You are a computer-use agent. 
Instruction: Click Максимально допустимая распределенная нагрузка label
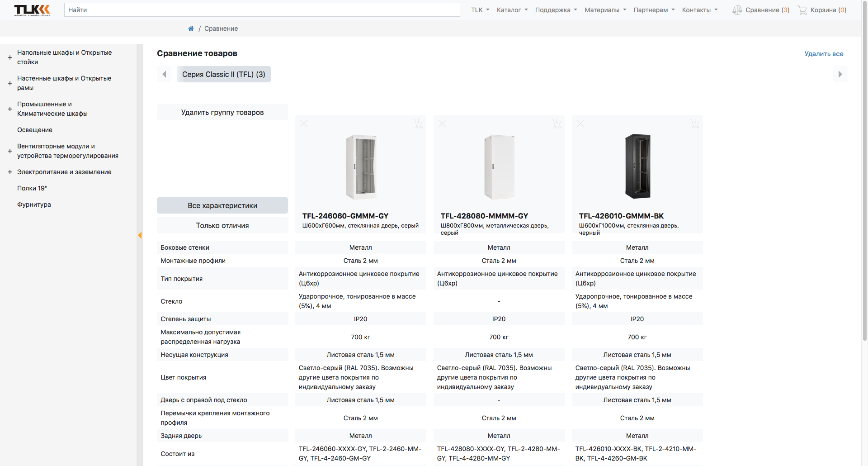click(x=201, y=337)
